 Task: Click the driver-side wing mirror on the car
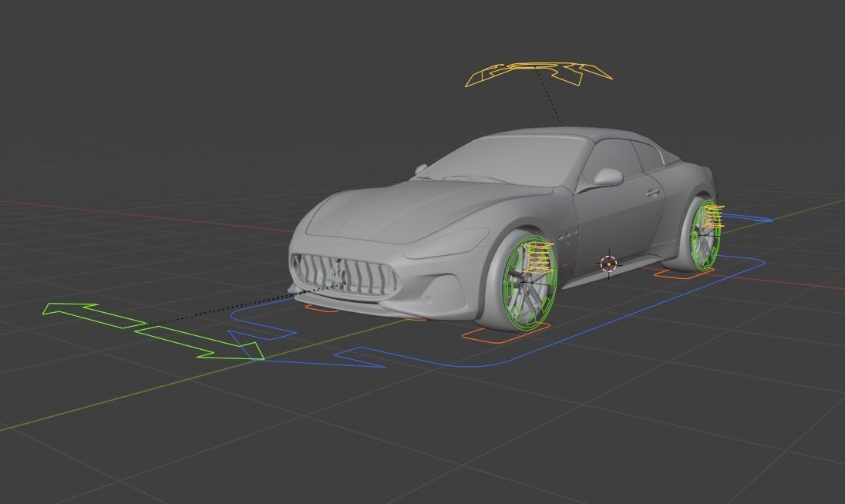point(608,176)
